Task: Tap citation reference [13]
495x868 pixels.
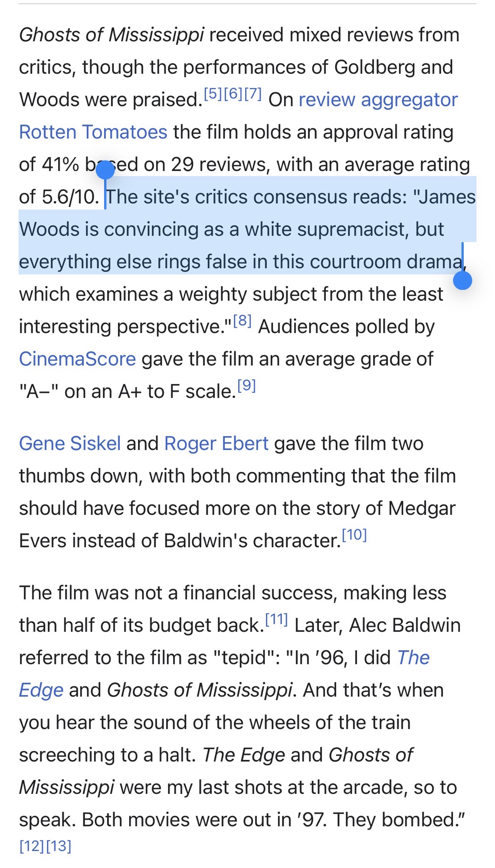Action: pos(59,846)
